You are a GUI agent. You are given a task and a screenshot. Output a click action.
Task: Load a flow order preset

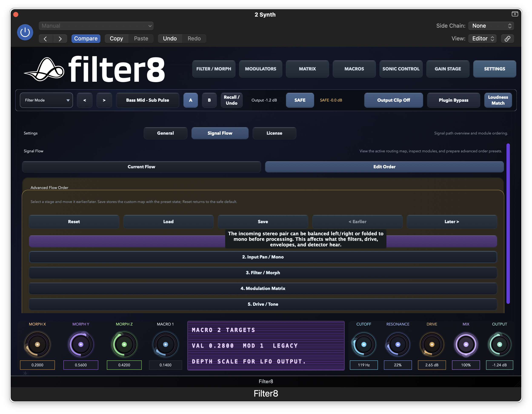[x=168, y=222]
